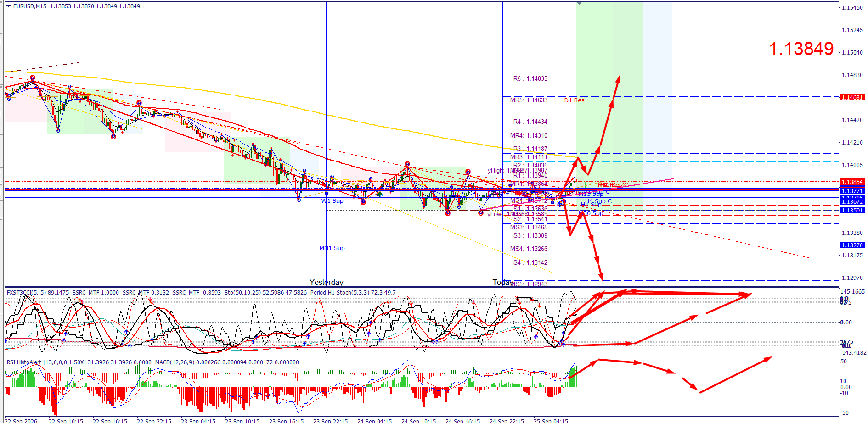The image size is (868, 423).
Task: Click the 145.1665 oscillator scale value
Action: click(x=852, y=292)
